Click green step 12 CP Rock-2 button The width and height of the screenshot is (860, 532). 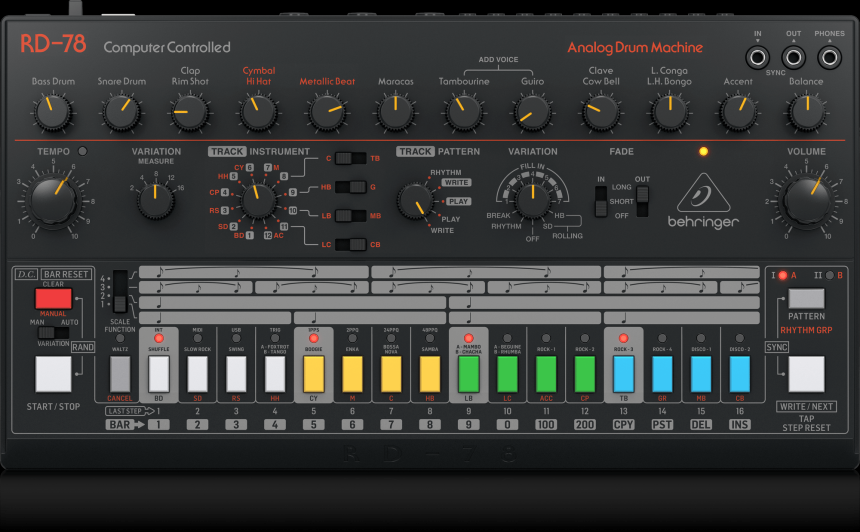pos(585,374)
